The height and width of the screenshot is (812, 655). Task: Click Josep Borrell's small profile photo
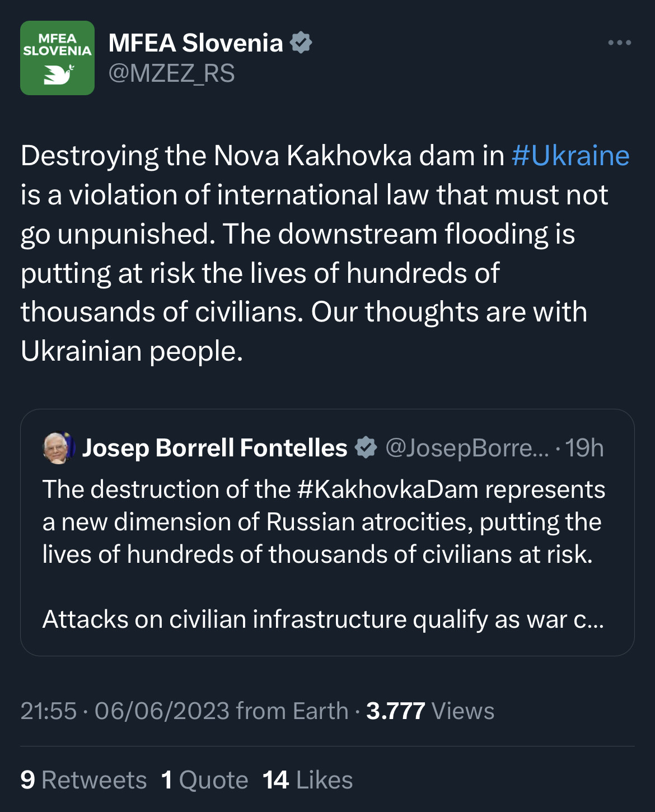(x=59, y=448)
